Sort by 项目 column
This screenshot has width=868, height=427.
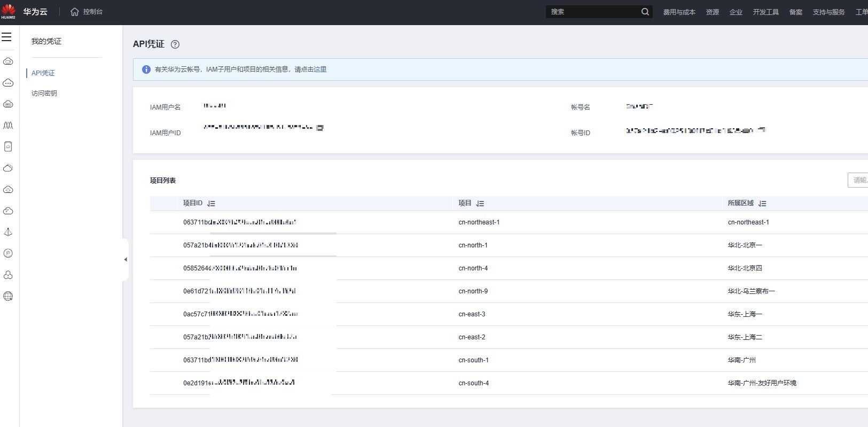coord(480,204)
